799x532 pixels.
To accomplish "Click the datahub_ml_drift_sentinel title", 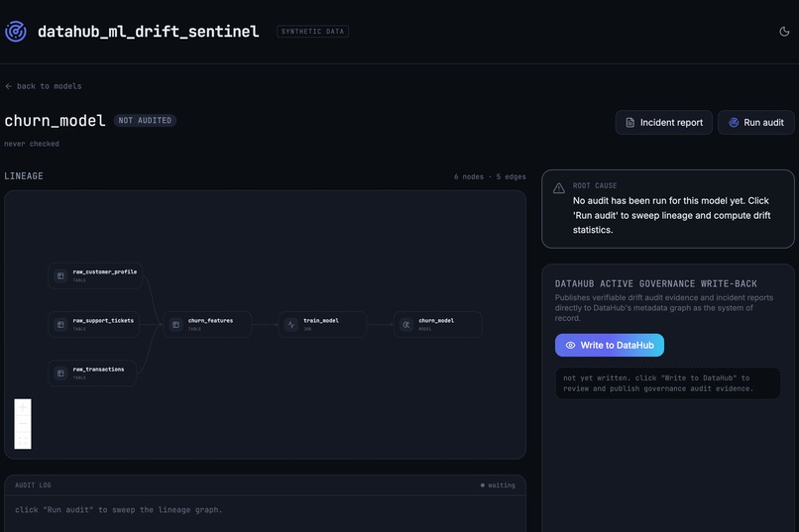I will [x=149, y=32].
